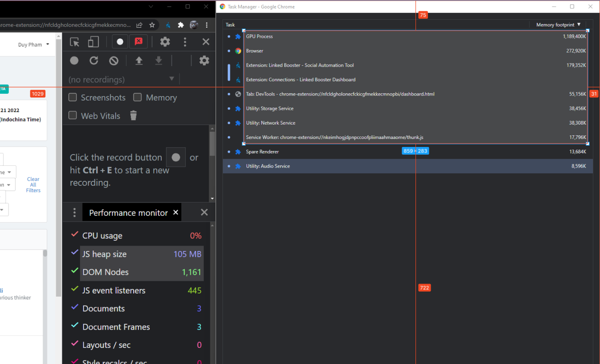Close the DevTools drawer with the right-side X
600x364 pixels.
[204, 213]
